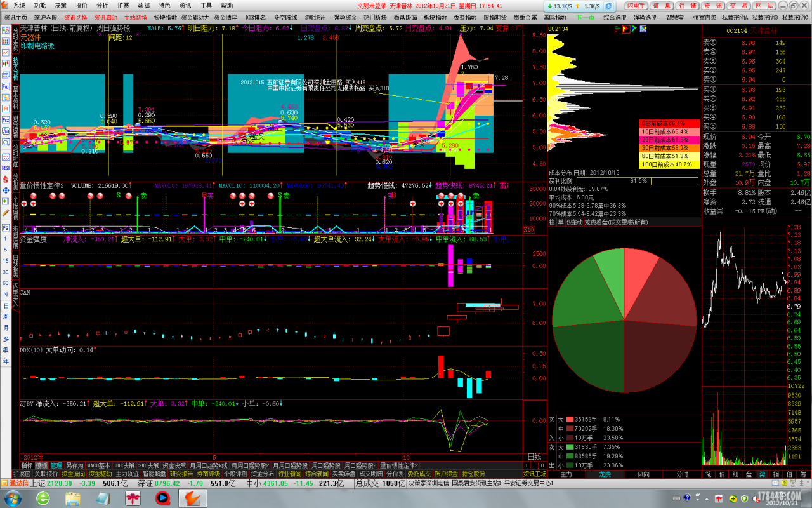This screenshot has height=508, width=812.
Task: Select the 30 minute period in sidebar
Action: (6, 272)
